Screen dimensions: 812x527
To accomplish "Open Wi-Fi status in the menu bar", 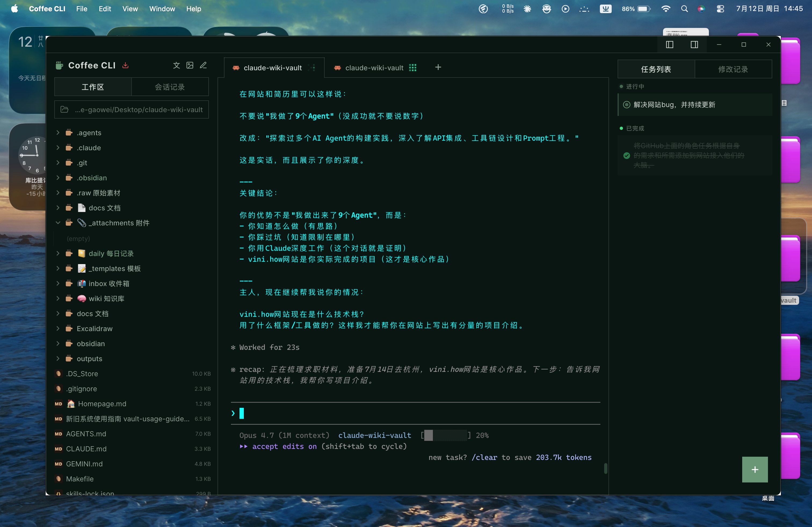I will point(665,9).
